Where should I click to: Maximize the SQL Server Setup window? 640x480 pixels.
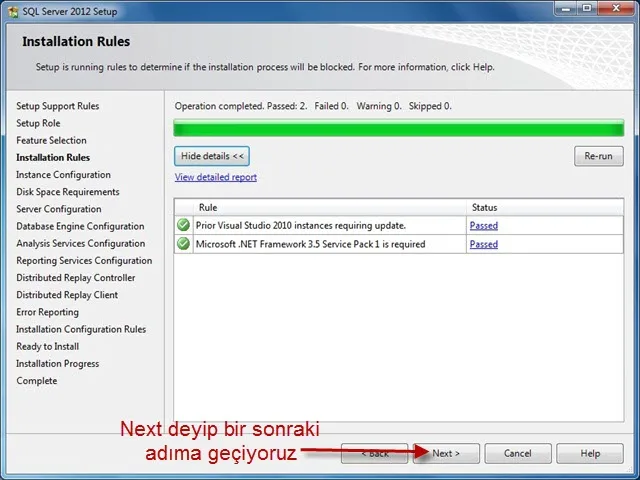pyautogui.click(x=587, y=8)
